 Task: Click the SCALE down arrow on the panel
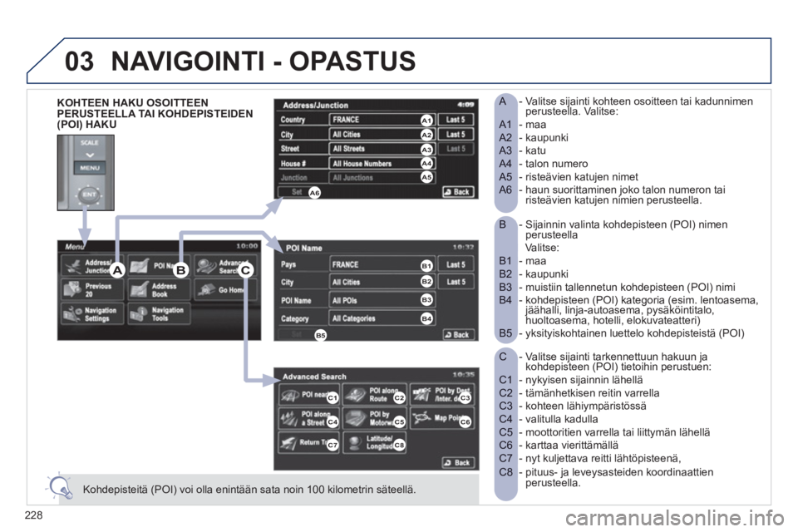pyautogui.click(x=90, y=155)
